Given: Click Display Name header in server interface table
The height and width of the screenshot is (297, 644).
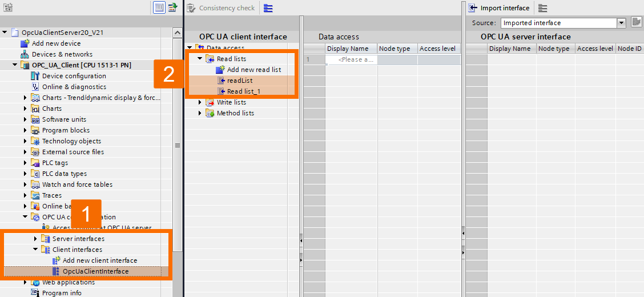Looking at the screenshot, I should point(512,49).
